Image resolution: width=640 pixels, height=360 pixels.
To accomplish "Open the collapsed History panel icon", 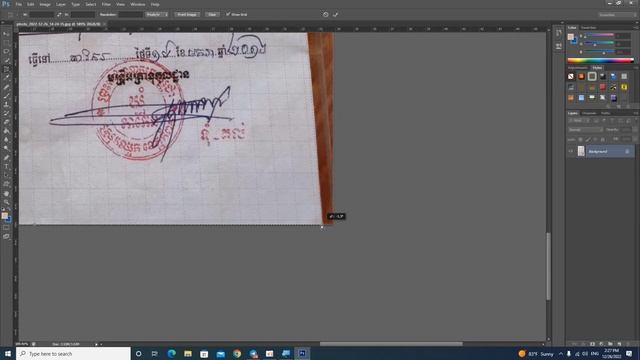I will pos(558,33).
